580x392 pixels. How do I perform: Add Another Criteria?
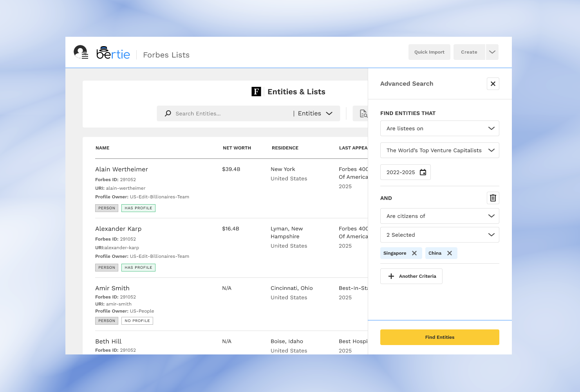tap(411, 276)
